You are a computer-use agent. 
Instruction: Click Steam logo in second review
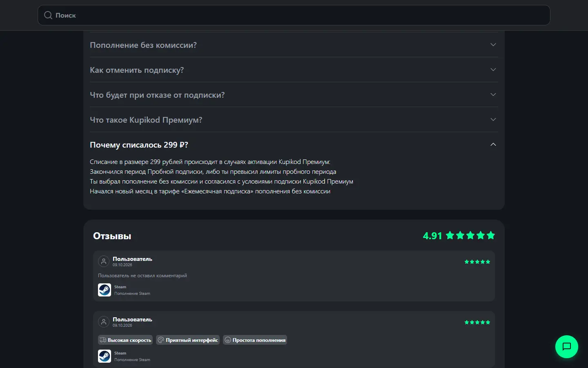point(105,356)
